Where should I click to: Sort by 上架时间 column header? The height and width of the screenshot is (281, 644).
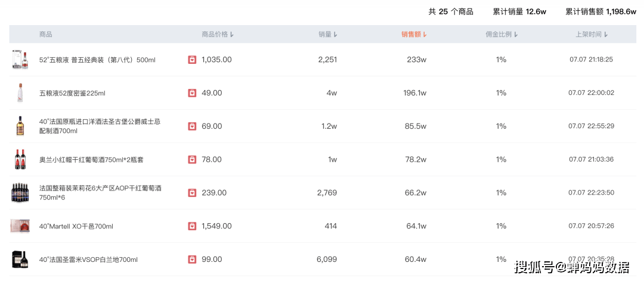[x=592, y=35]
